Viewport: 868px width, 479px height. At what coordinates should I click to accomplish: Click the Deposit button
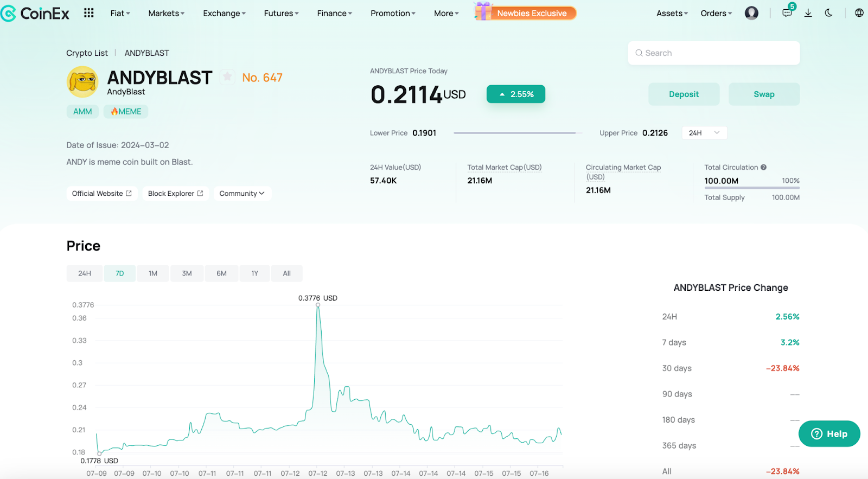[684, 94]
